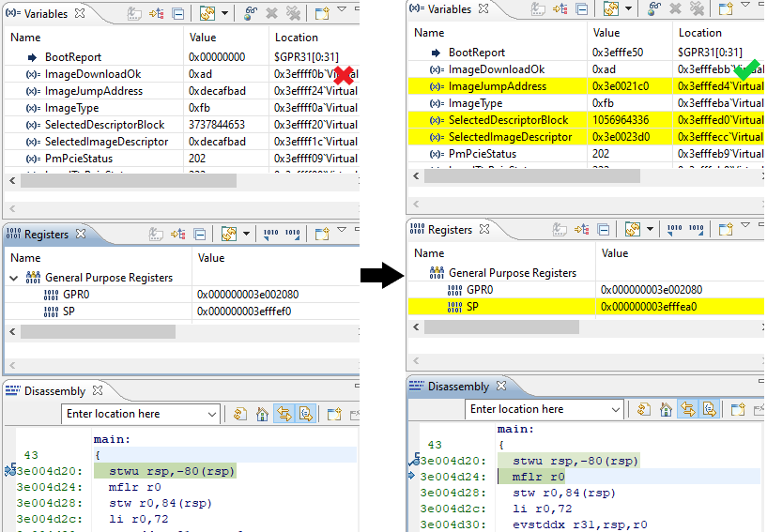
Task: Click Remove Selected X icon in left Variables toolbar
Action: (x=271, y=14)
